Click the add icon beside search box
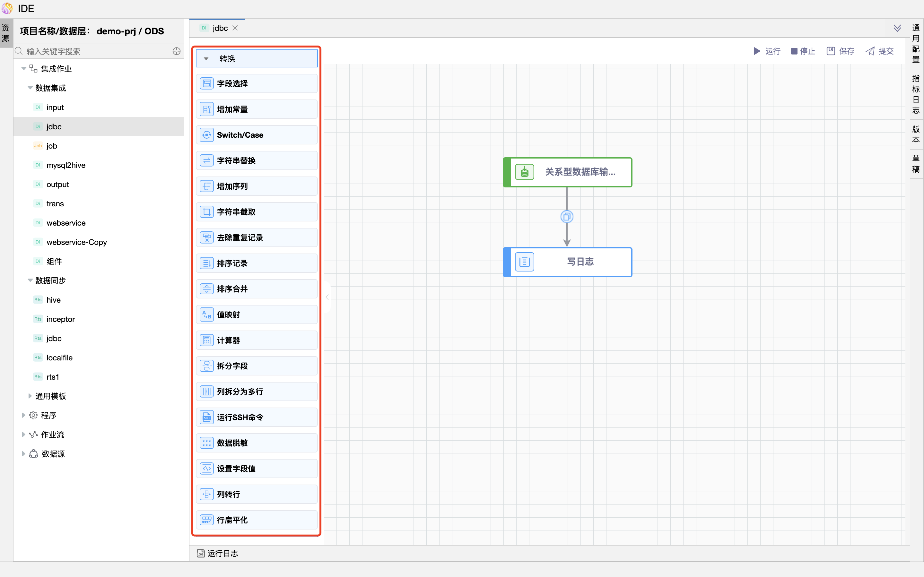The height and width of the screenshot is (577, 924). [176, 51]
